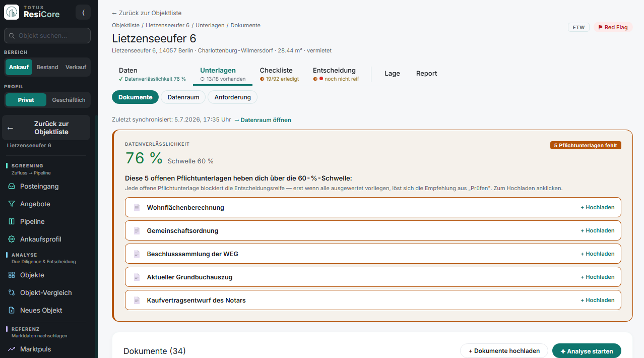Screen dimensions: 644x358
Task: Click the Objekte grid icon
Action: (x=12, y=275)
